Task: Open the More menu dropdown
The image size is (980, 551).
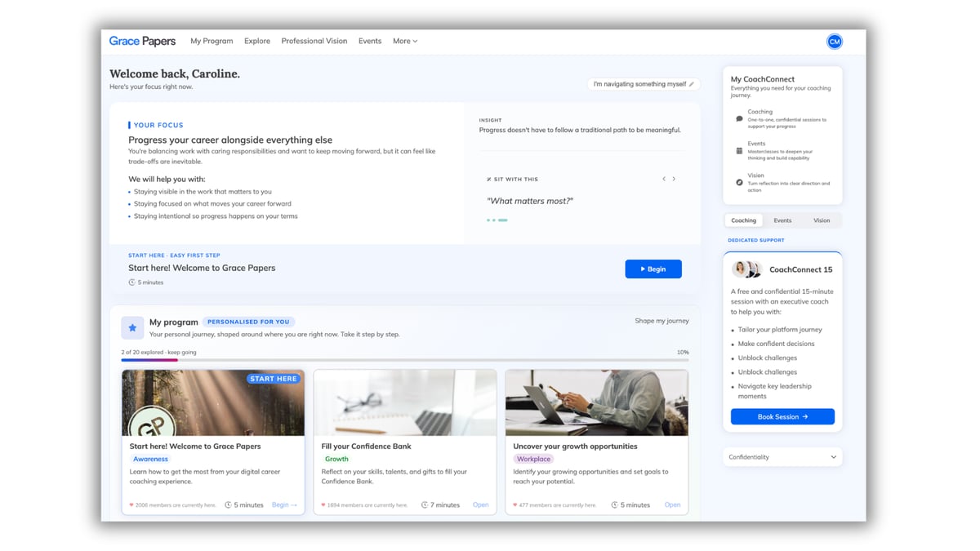Action: [405, 41]
